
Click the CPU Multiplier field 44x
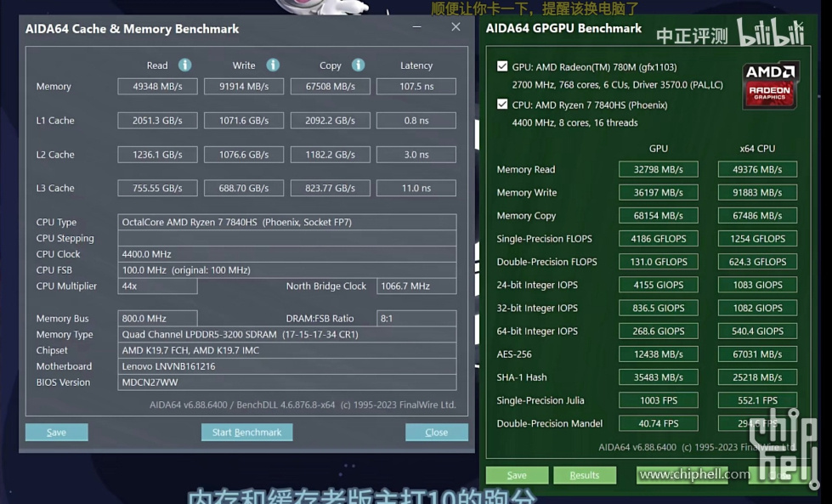157,286
